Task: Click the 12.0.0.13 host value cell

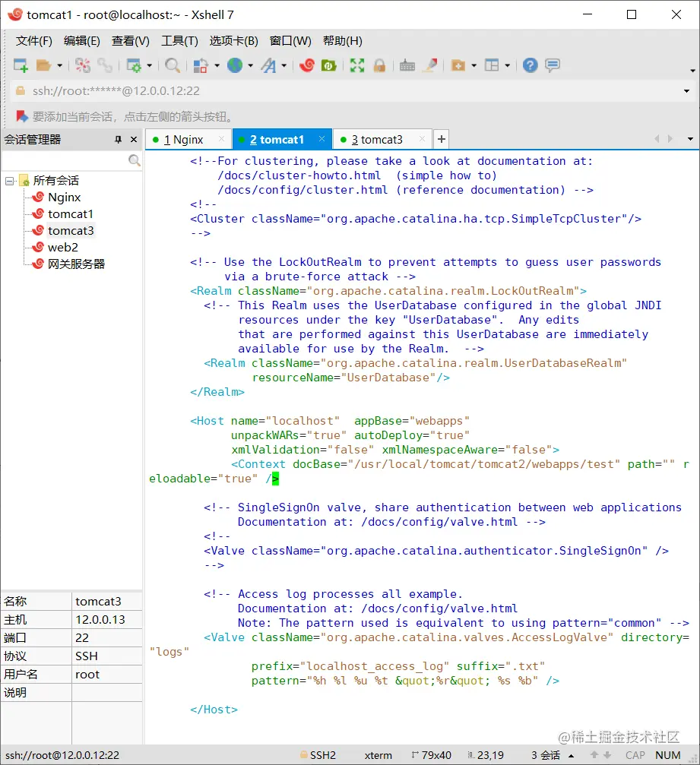Action: 107,620
